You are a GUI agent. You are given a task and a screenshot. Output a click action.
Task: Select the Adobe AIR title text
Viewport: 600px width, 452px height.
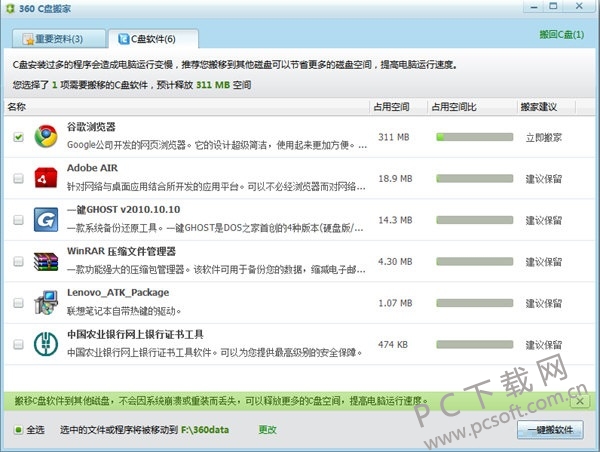tap(92, 168)
